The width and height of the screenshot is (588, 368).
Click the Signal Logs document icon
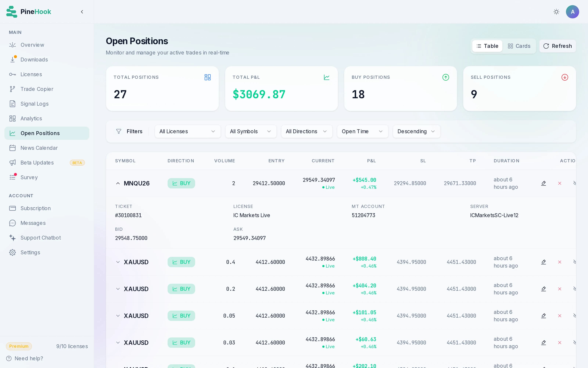12,104
